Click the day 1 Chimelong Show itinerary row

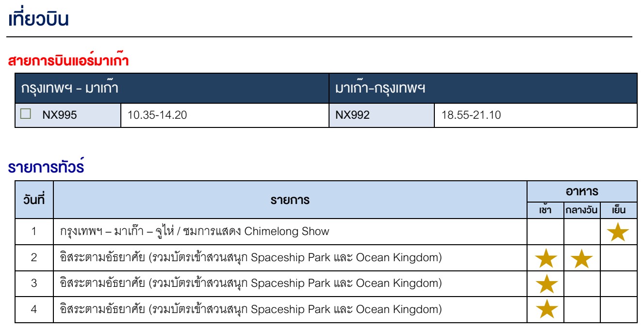click(x=195, y=232)
